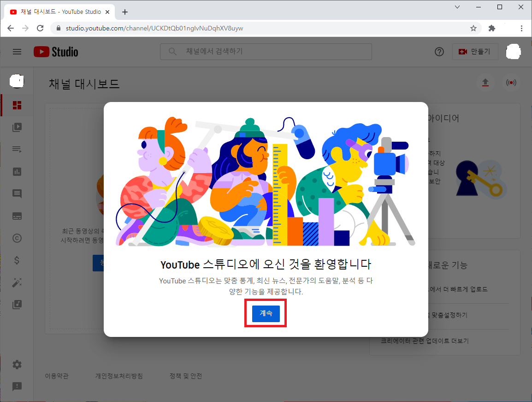Open channel avatar in left sidebar
Image resolution: width=532 pixels, height=402 pixels.
(x=17, y=81)
